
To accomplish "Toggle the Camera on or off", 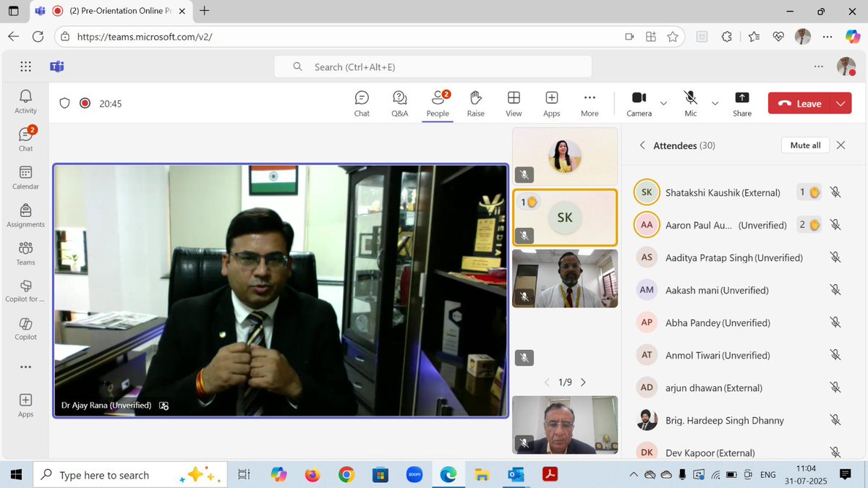I will coord(639,103).
